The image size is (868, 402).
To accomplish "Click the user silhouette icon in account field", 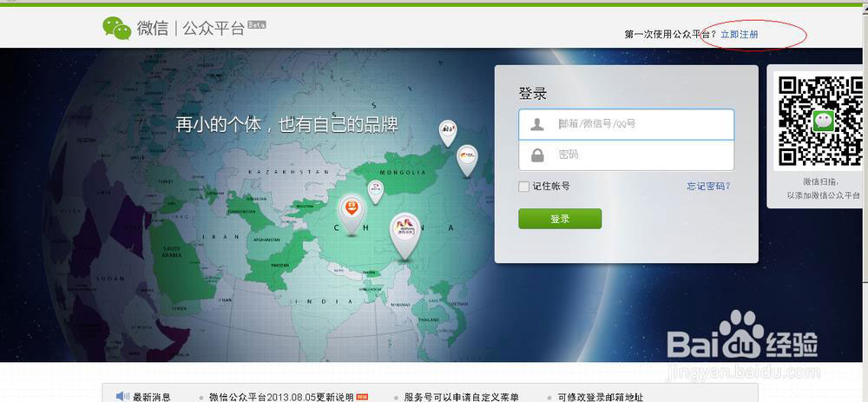I will click(537, 124).
